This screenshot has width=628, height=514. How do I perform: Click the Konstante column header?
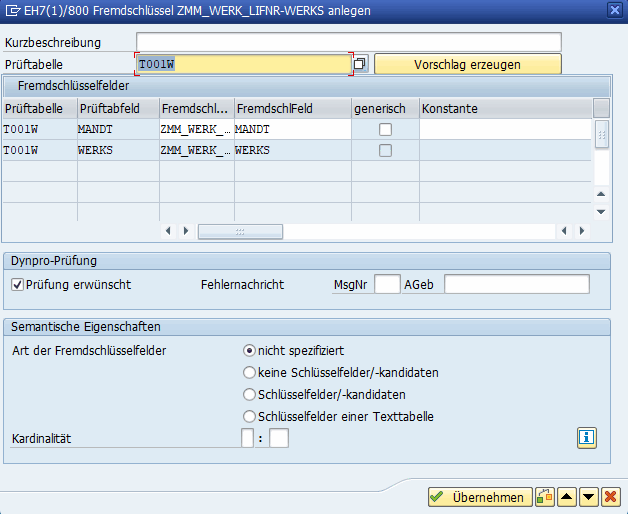click(x=505, y=109)
